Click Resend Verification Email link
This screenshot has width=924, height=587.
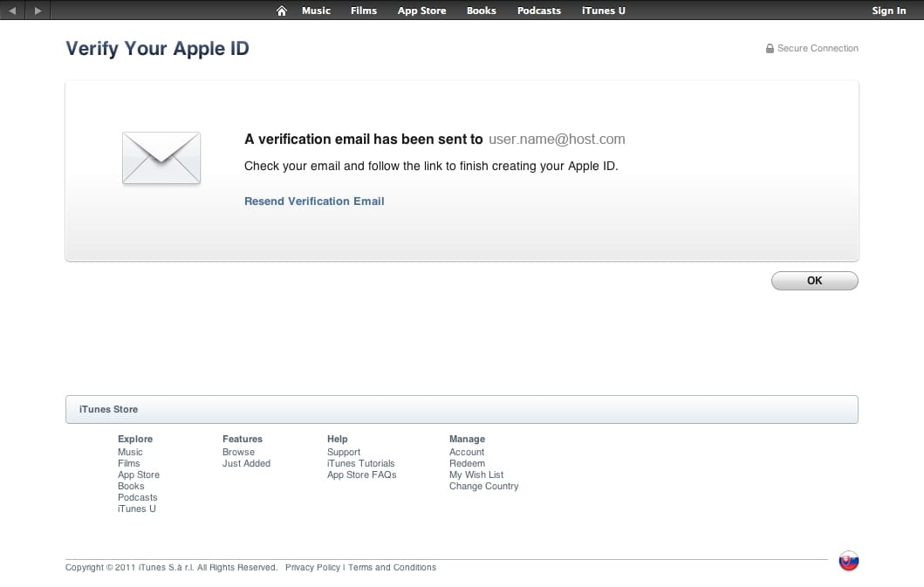pyautogui.click(x=314, y=201)
